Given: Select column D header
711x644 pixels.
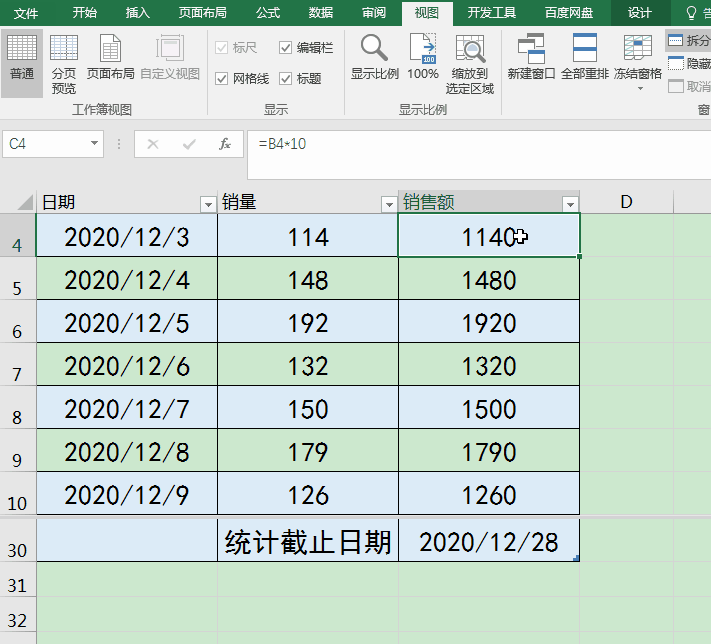Looking at the screenshot, I should [626, 202].
